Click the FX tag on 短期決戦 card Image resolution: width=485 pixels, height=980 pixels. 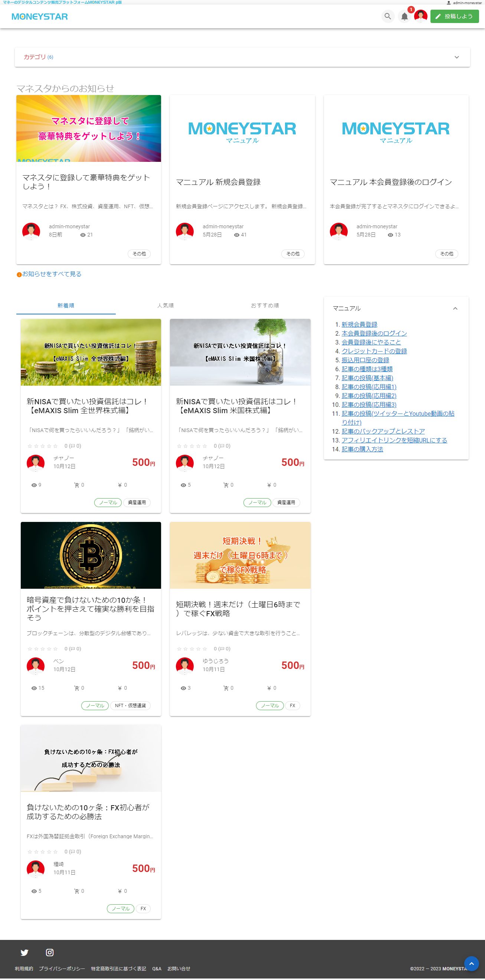[x=292, y=706]
